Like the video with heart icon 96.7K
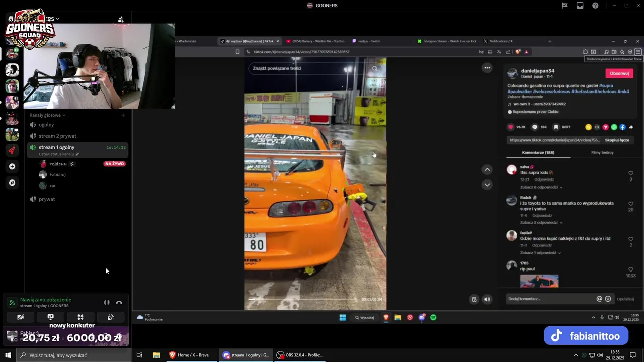The image size is (644, 362). (x=511, y=127)
